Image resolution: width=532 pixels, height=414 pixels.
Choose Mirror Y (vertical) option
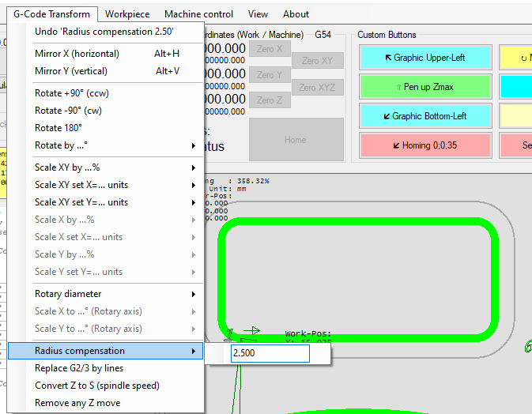(71, 71)
